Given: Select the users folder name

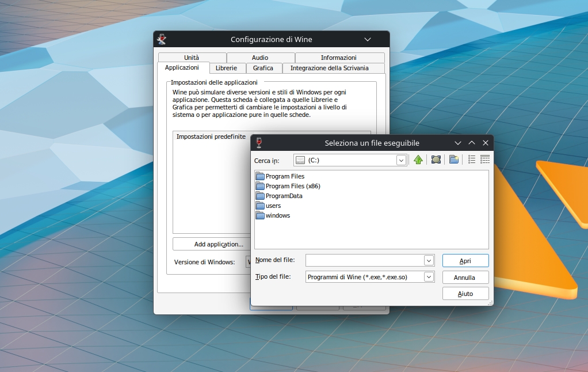Looking at the screenshot, I should [273, 206].
